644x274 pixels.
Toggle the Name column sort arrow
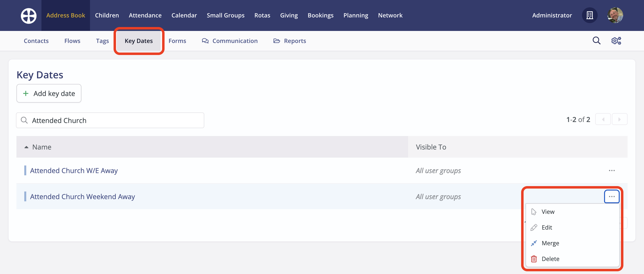click(26, 147)
